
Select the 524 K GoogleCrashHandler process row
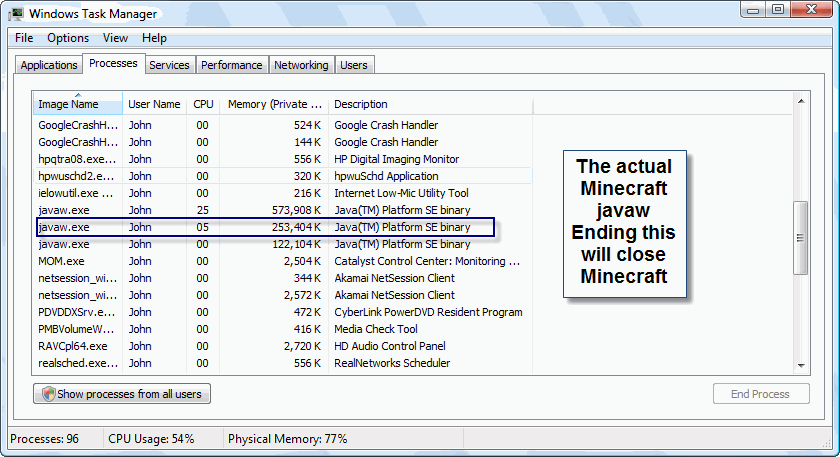pyautogui.click(x=282, y=125)
